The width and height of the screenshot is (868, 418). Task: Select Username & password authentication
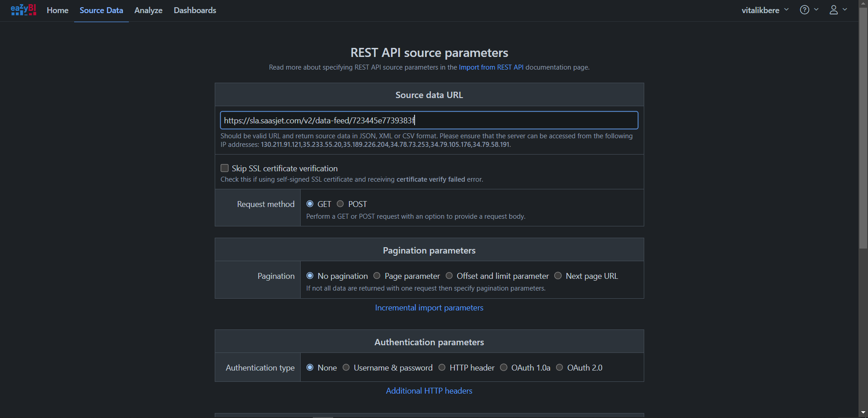[x=346, y=367]
